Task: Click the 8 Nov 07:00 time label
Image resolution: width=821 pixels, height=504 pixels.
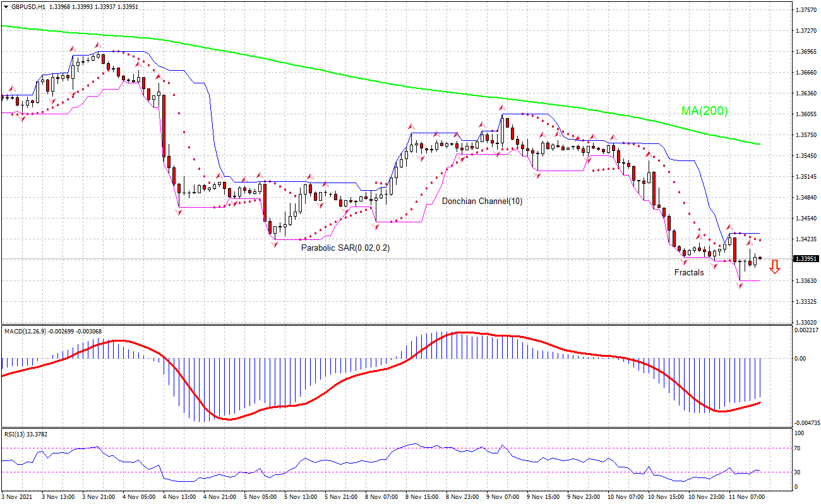Action: tap(383, 497)
